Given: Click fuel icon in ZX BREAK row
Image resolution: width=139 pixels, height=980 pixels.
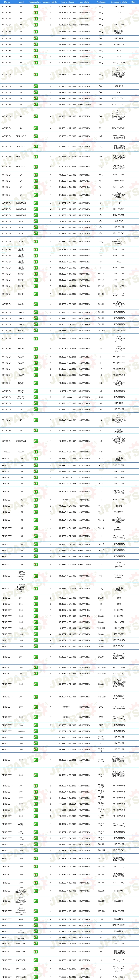Looking at the screenshot, I should click(x=36, y=441).
